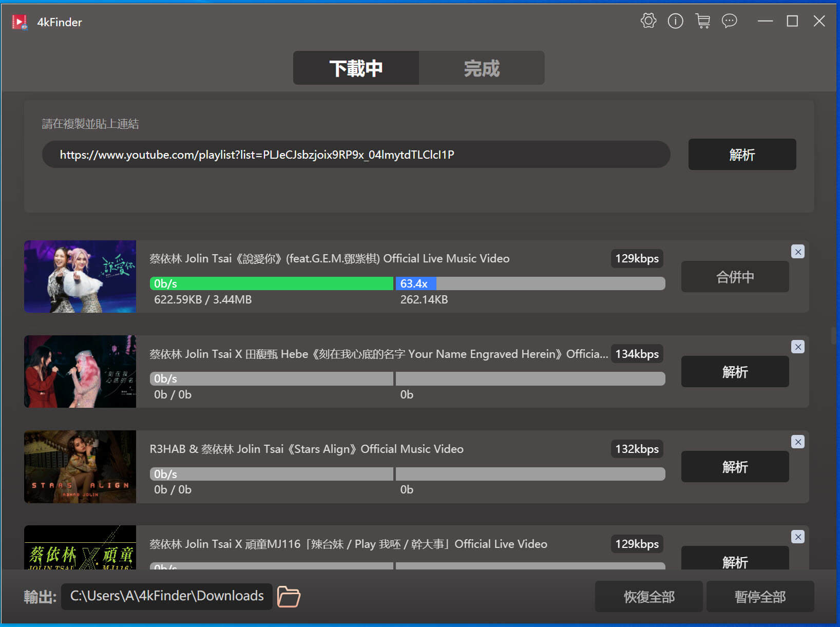This screenshot has height=627, width=840.
Task: Minimize the 4kFinder window
Action: (765, 21)
